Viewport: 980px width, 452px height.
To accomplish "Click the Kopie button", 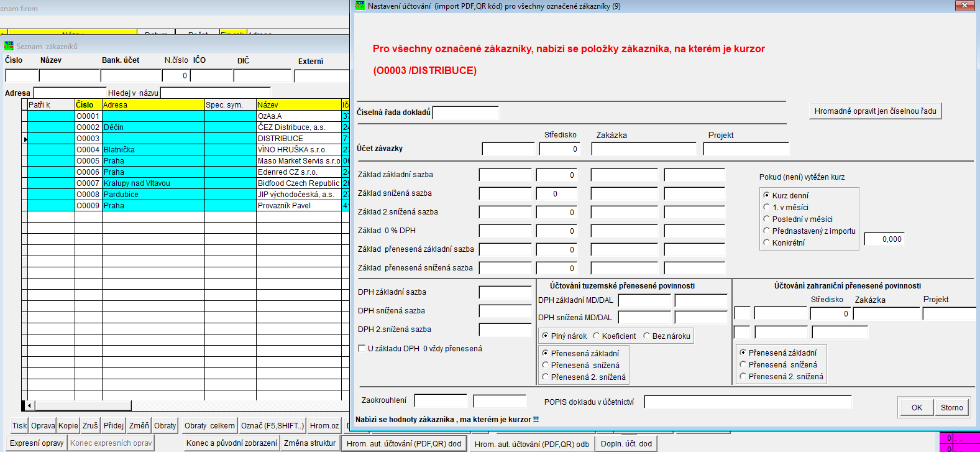I will coord(68,425).
